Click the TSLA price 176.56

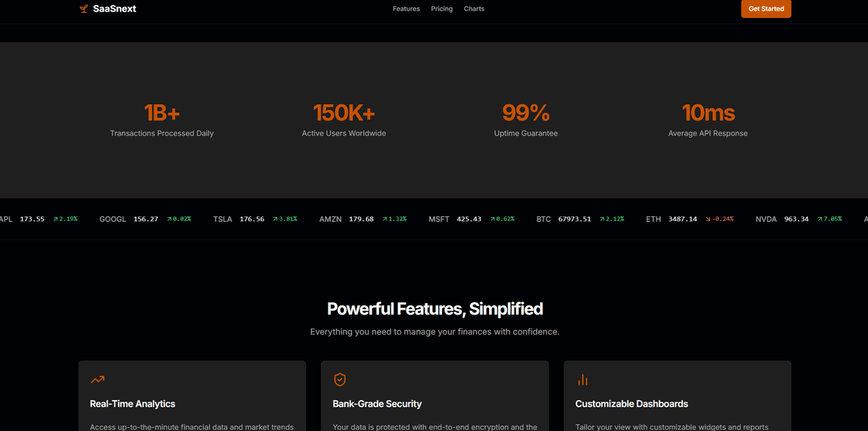[252, 219]
